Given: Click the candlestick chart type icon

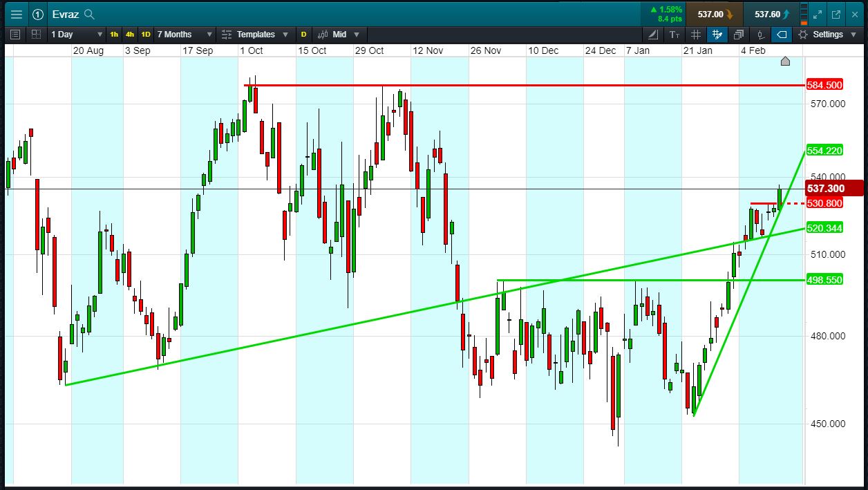Looking at the screenshot, I should (322, 34).
